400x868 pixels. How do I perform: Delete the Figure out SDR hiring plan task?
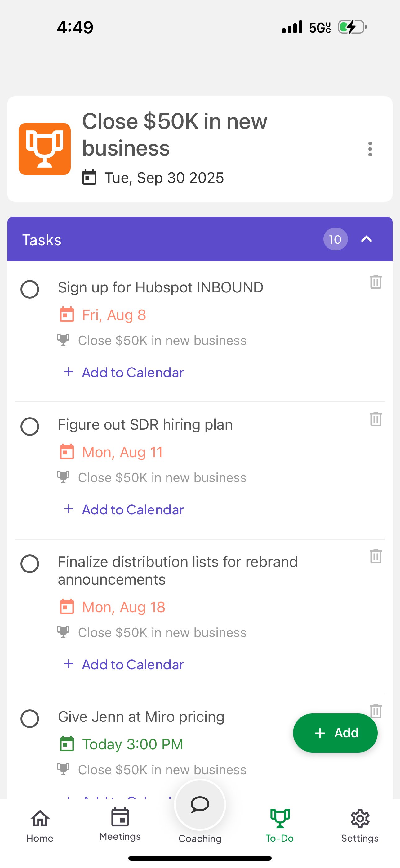376,419
